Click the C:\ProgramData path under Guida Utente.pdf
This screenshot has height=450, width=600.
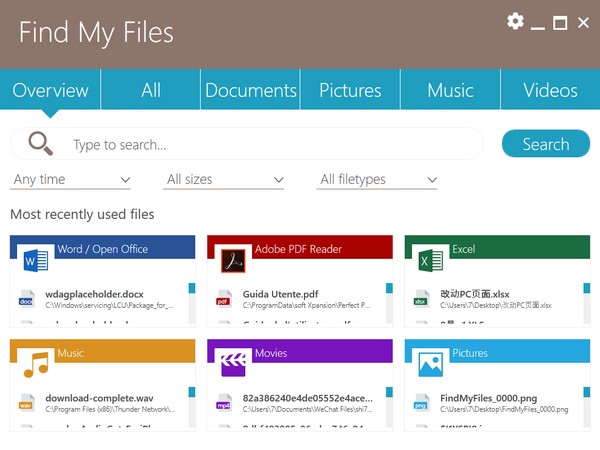[x=306, y=305]
